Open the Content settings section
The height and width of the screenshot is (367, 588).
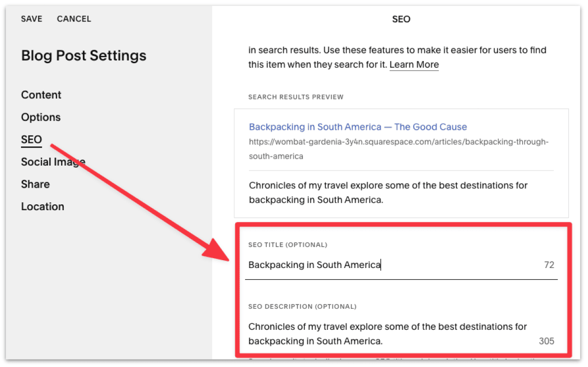tap(41, 95)
